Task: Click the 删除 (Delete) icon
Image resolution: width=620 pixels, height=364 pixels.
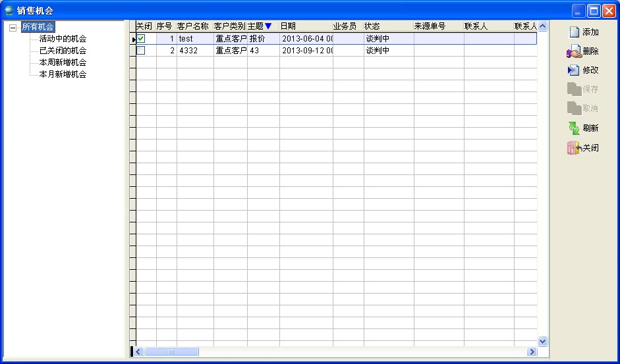Action: click(x=574, y=51)
